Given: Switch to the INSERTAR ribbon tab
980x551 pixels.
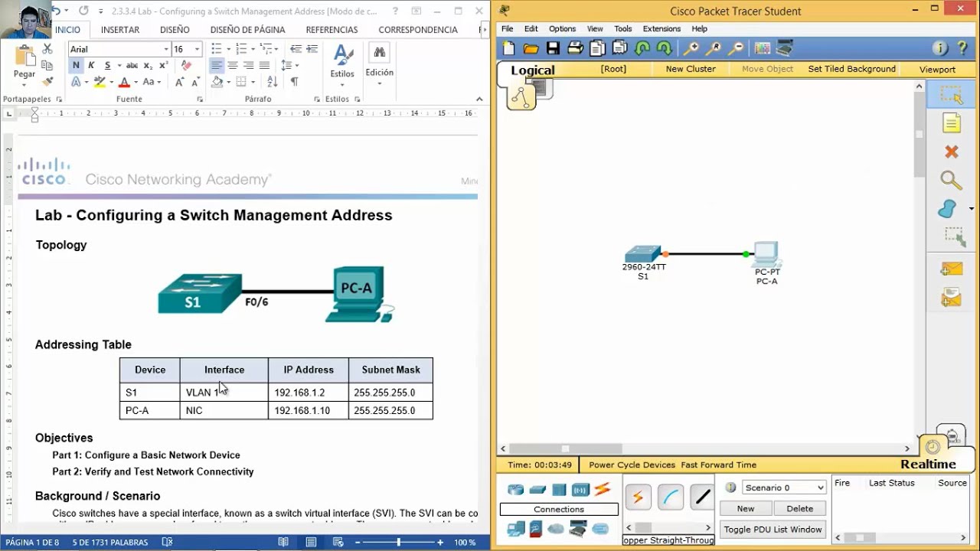Looking at the screenshot, I should coord(120,30).
